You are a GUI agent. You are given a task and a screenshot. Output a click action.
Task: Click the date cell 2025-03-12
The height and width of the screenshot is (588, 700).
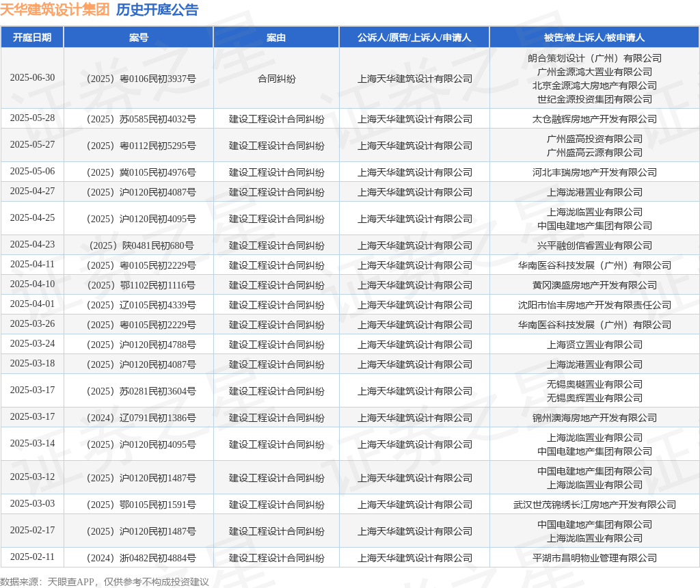click(x=32, y=477)
